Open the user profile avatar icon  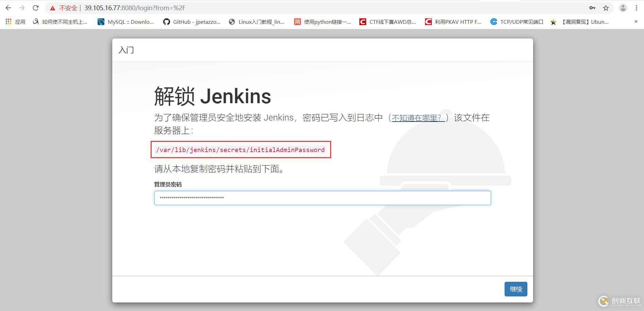pos(623,8)
